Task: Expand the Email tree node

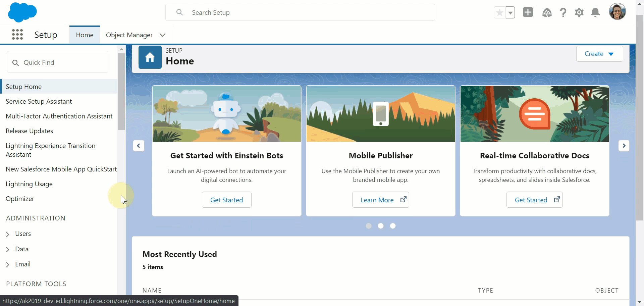Action: pos(8,265)
